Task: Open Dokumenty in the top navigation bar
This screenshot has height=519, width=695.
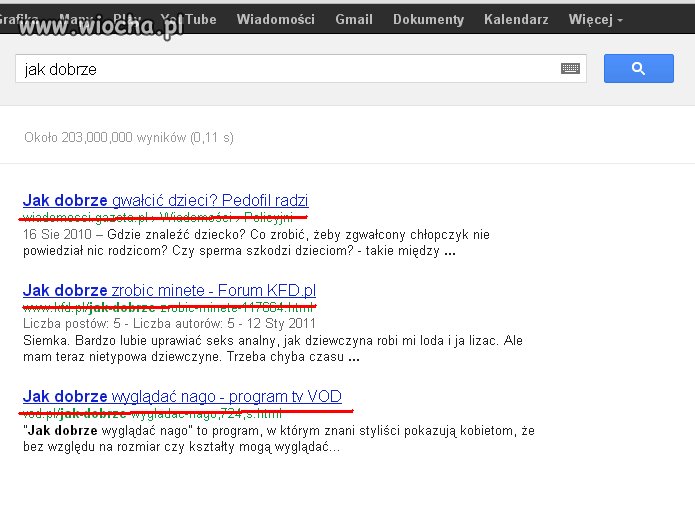Action: point(428,20)
